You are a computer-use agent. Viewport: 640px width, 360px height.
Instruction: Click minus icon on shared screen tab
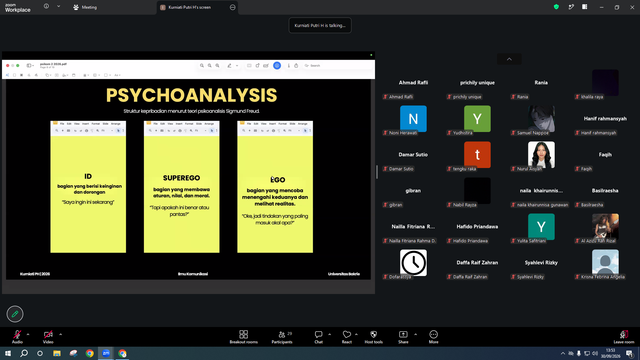(x=233, y=7)
